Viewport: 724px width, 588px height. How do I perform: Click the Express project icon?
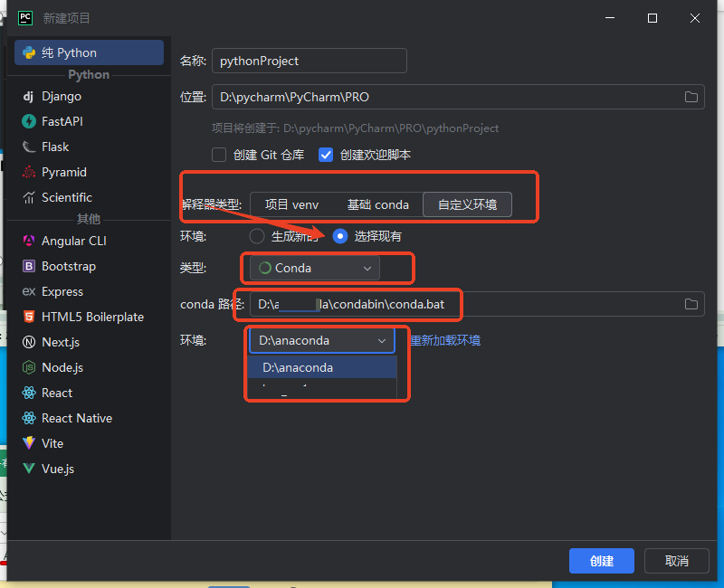click(x=29, y=291)
